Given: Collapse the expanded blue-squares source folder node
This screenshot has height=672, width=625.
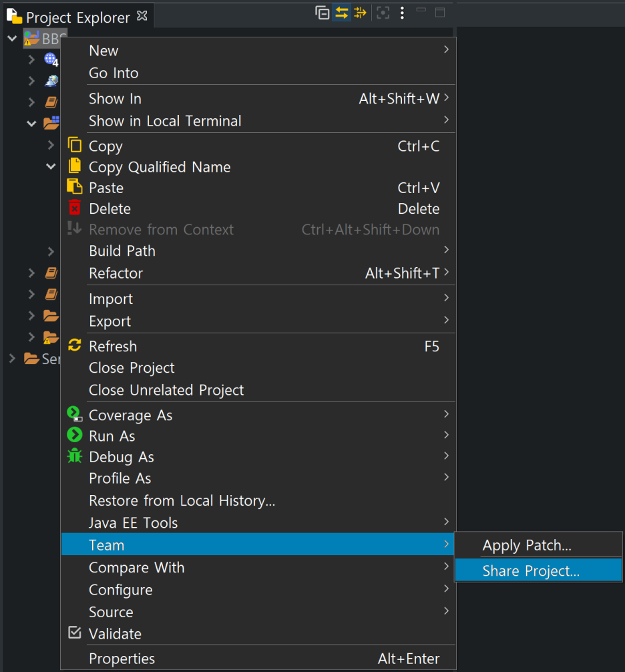Looking at the screenshot, I should (x=31, y=124).
